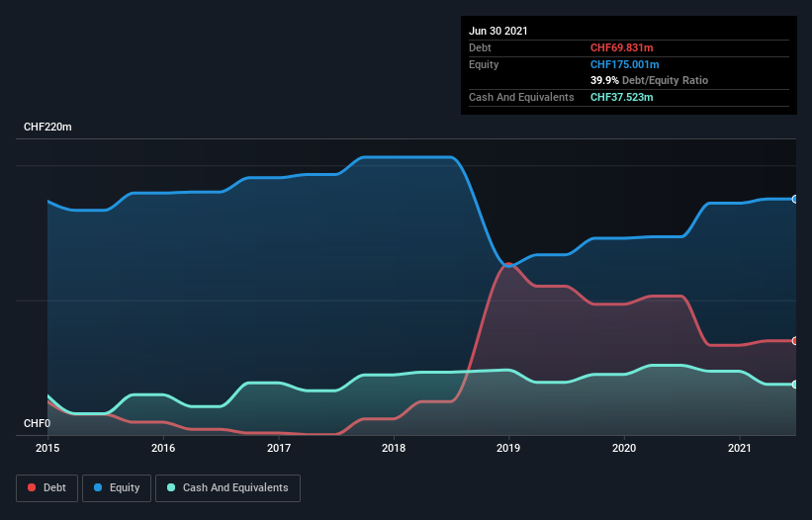Toggle the Equity legend button
812x520 pixels.
point(117,488)
